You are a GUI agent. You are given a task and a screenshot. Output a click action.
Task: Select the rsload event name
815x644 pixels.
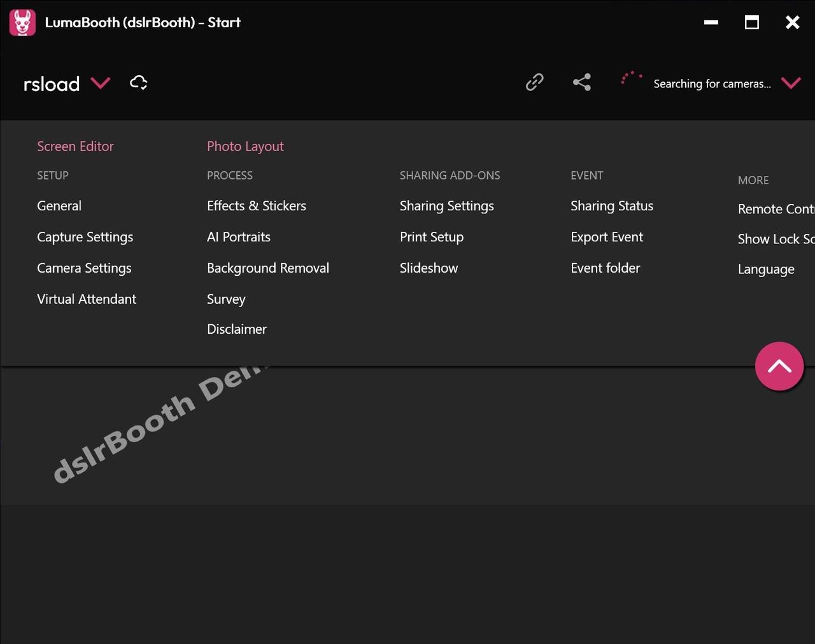point(52,84)
